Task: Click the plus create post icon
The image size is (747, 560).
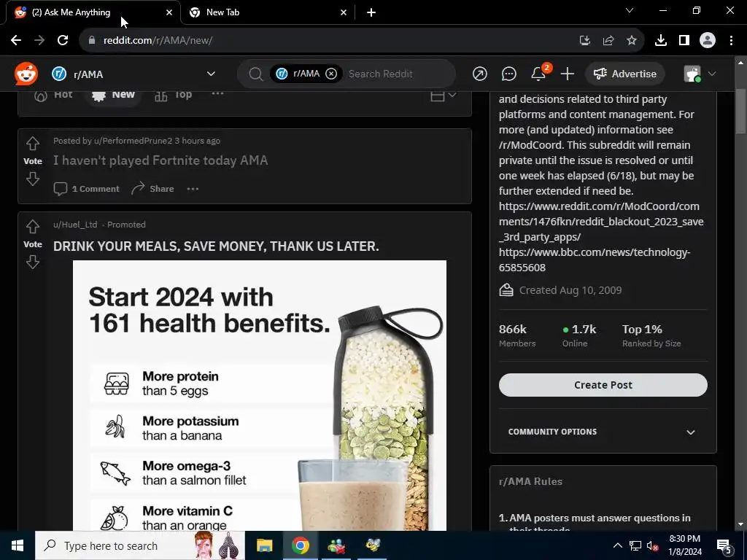Action: coord(567,74)
